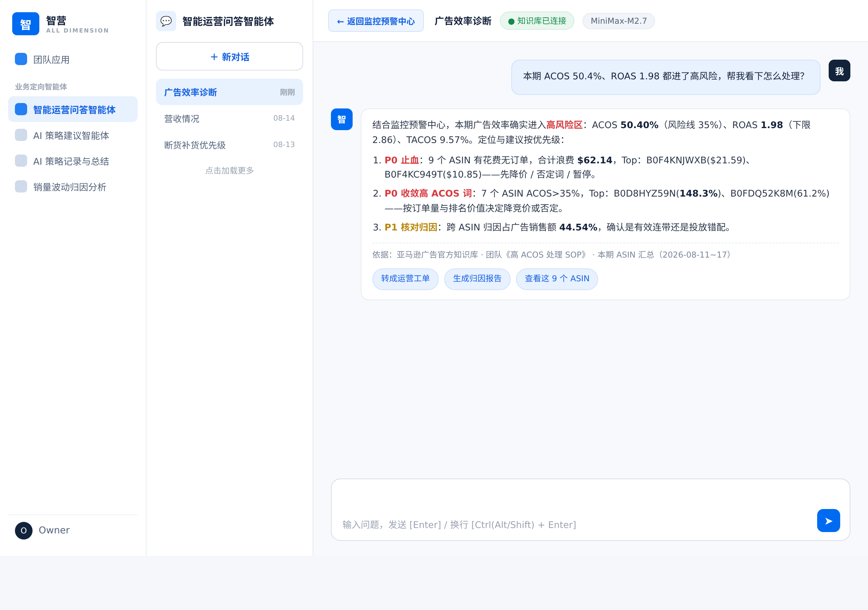Click the 知识库已连接 status badge
The height and width of the screenshot is (610, 868).
click(x=537, y=21)
